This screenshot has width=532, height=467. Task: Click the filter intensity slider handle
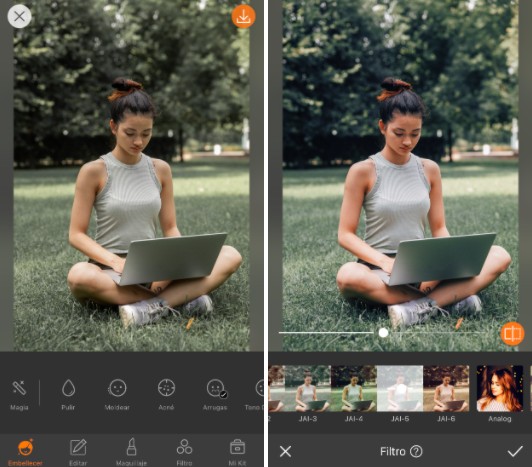pyautogui.click(x=383, y=333)
